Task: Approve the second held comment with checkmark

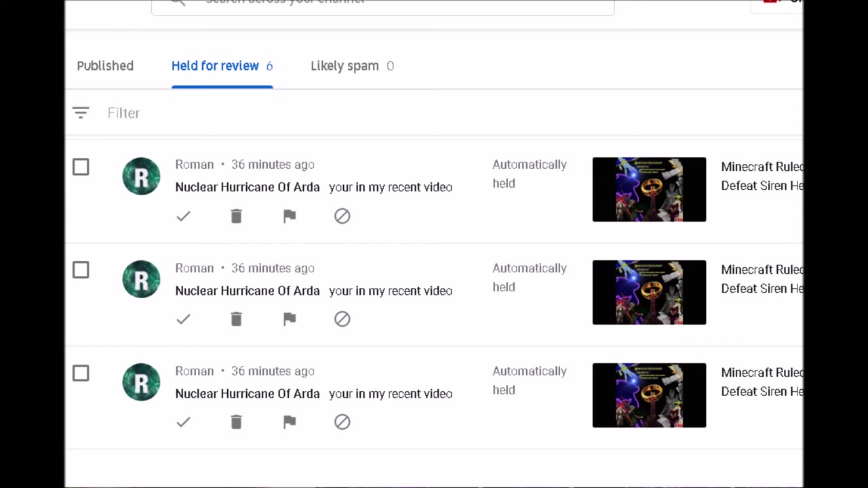Action: 183,319
